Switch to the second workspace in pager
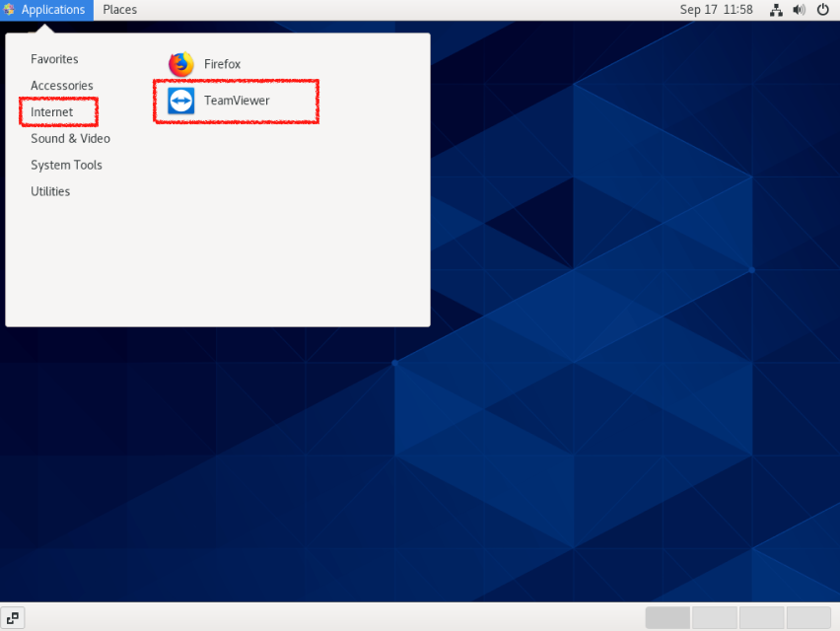Image resolution: width=840 pixels, height=631 pixels. 715,617
